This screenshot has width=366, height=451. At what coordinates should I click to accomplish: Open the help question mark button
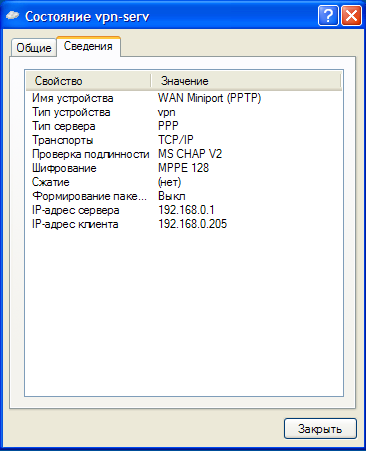pyautogui.click(x=328, y=16)
